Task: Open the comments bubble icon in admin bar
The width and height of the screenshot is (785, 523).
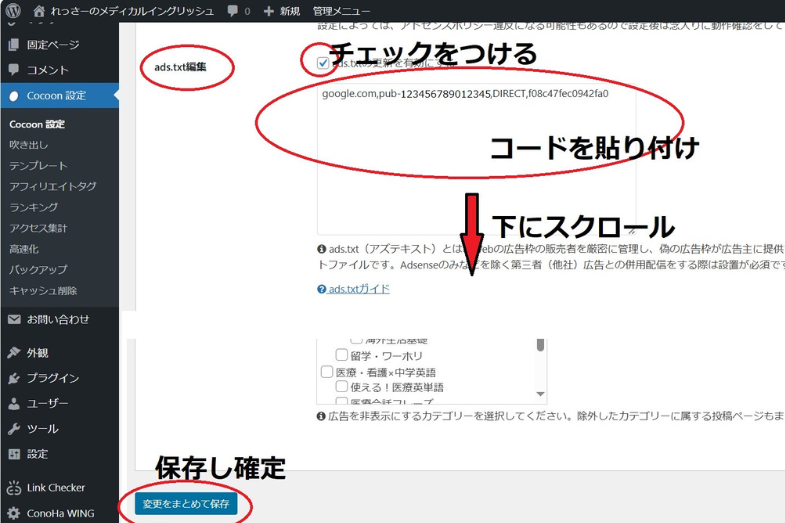Action: point(233,11)
